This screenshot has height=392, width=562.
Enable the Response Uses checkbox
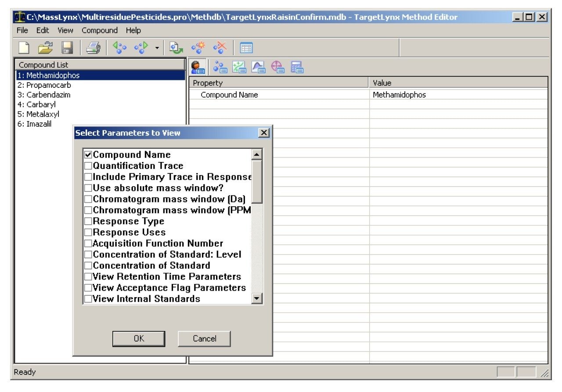tap(88, 232)
